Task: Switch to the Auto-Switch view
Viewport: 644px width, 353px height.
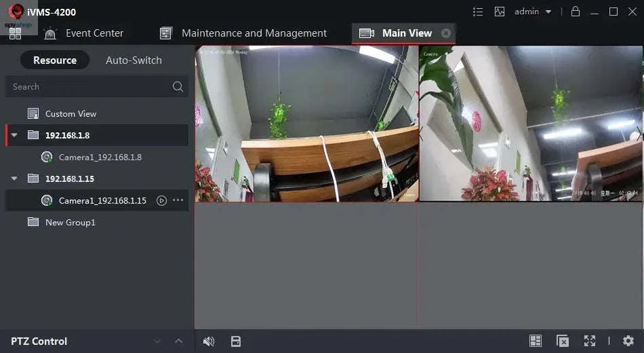Action: pyautogui.click(x=134, y=60)
